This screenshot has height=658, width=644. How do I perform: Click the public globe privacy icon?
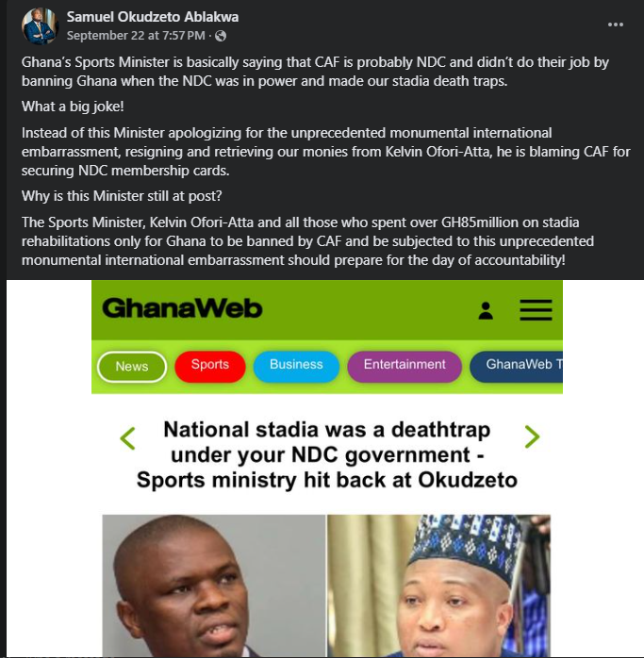click(x=221, y=36)
